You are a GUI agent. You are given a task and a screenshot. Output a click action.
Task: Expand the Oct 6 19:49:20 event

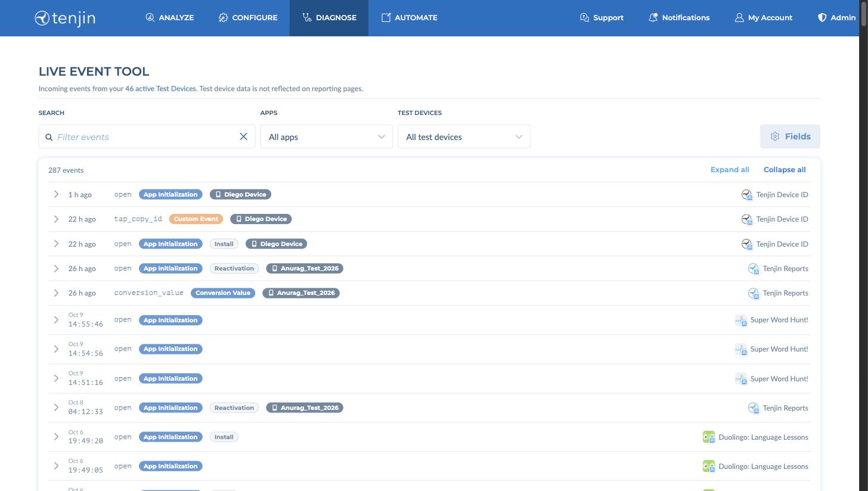click(x=56, y=437)
